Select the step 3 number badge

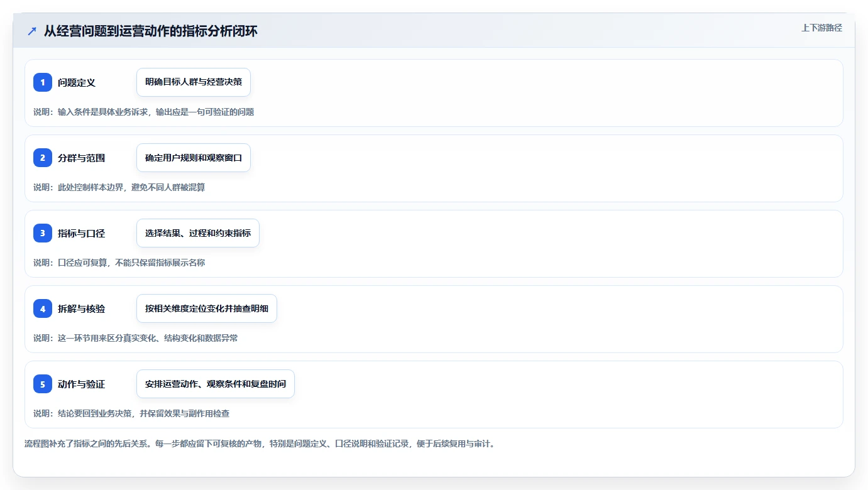[43, 233]
